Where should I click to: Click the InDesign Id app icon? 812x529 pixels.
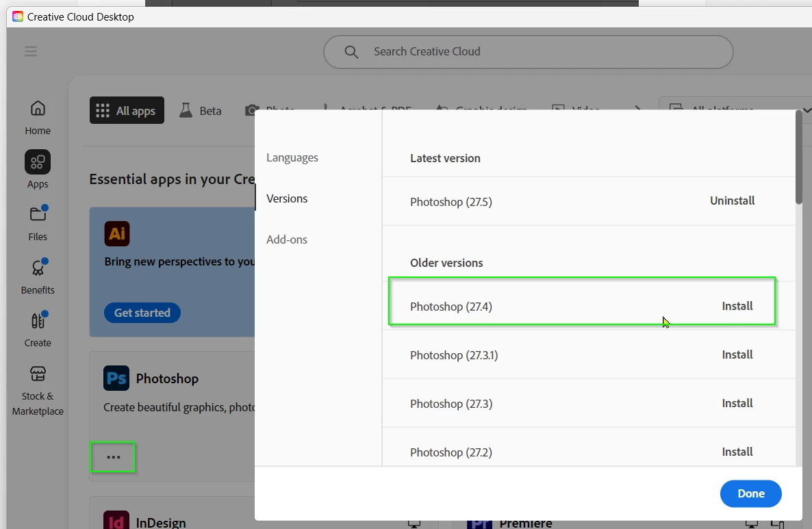coord(116,519)
